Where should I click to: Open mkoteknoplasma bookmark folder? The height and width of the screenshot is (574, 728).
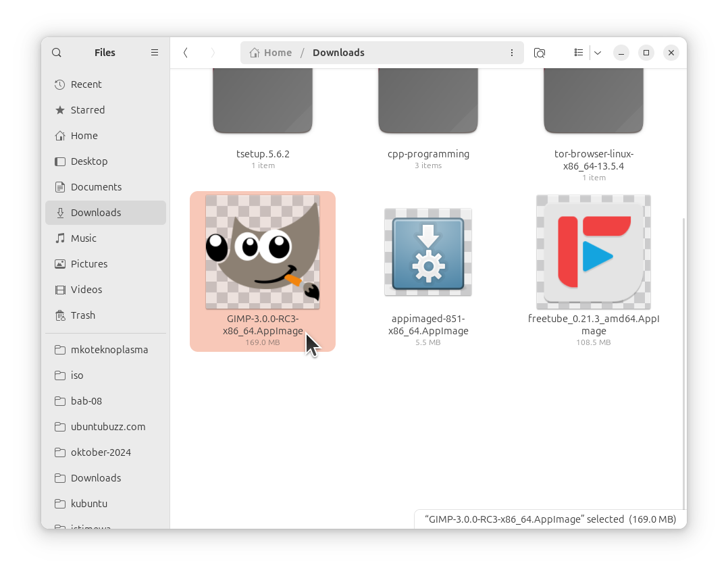point(105,350)
